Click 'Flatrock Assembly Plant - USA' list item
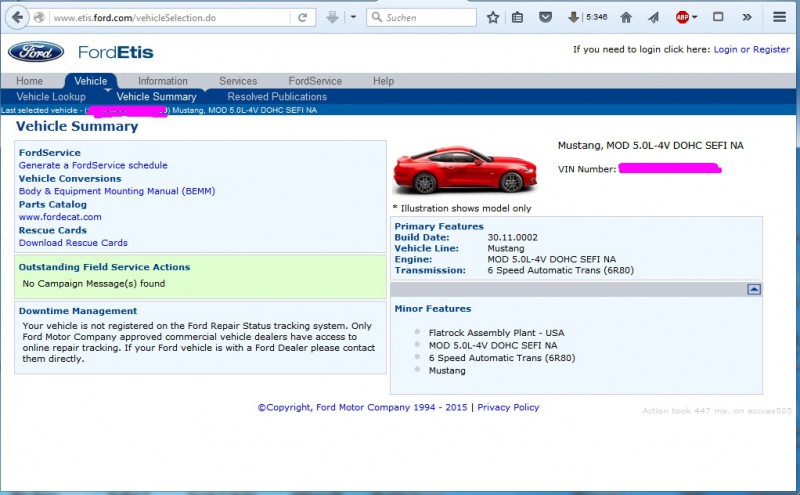Viewport: 800px width, 495px height. click(496, 333)
